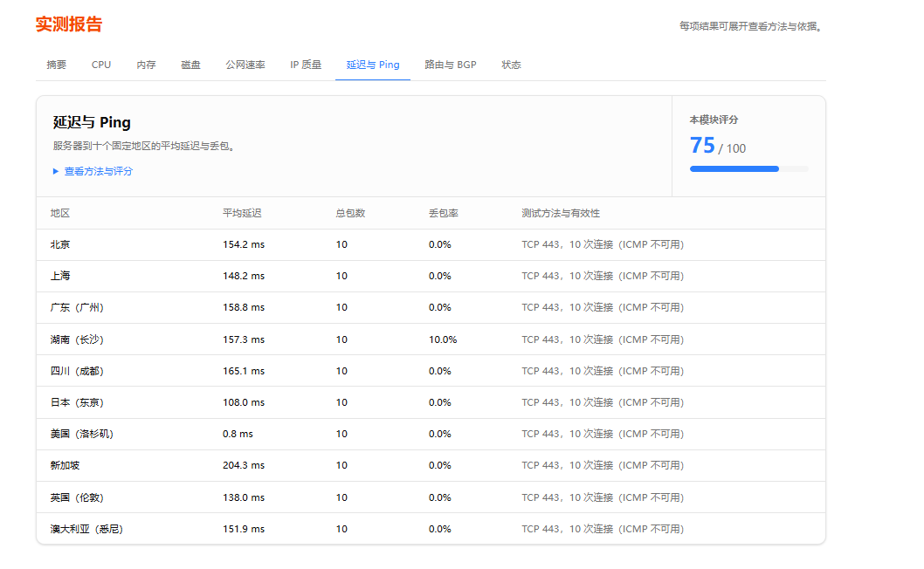Screen dimensions: 924x569
Task: Click the 0.8 ms latency value
Action: point(238,434)
